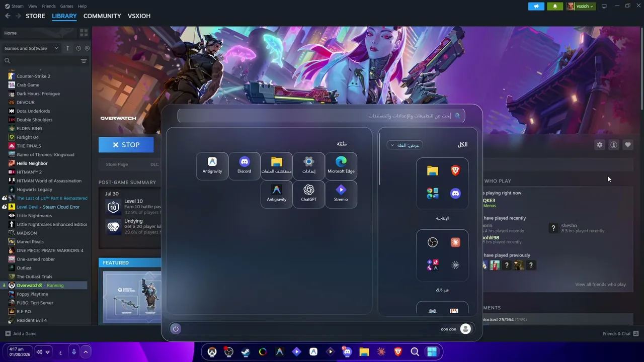Open the عرض: الفئة view dropdown
This screenshot has width=644, height=362.
click(x=405, y=145)
